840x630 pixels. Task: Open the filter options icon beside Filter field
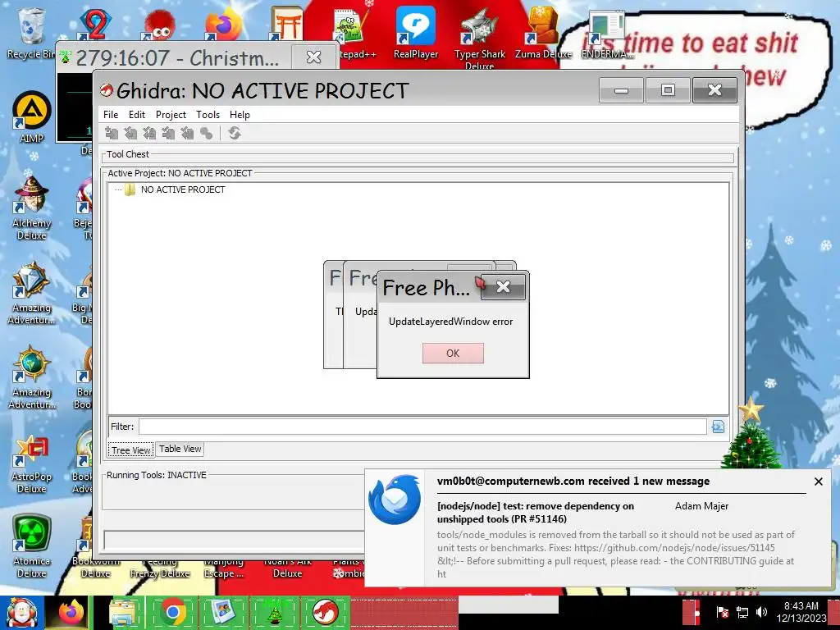pyautogui.click(x=718, y=427)
